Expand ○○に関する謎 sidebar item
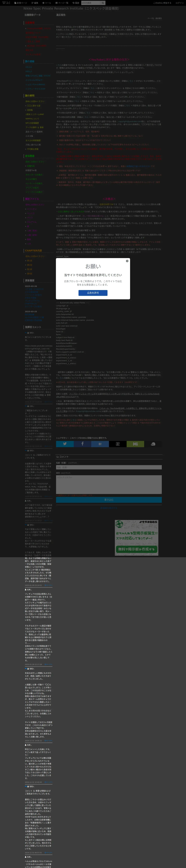 tap(33, 105)
